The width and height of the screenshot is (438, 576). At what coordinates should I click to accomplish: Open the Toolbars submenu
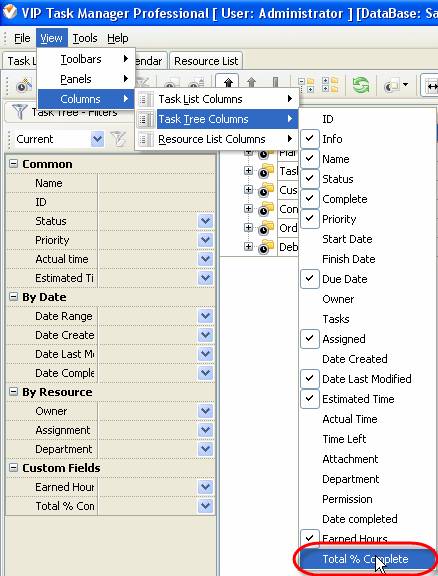click(86, 59)
